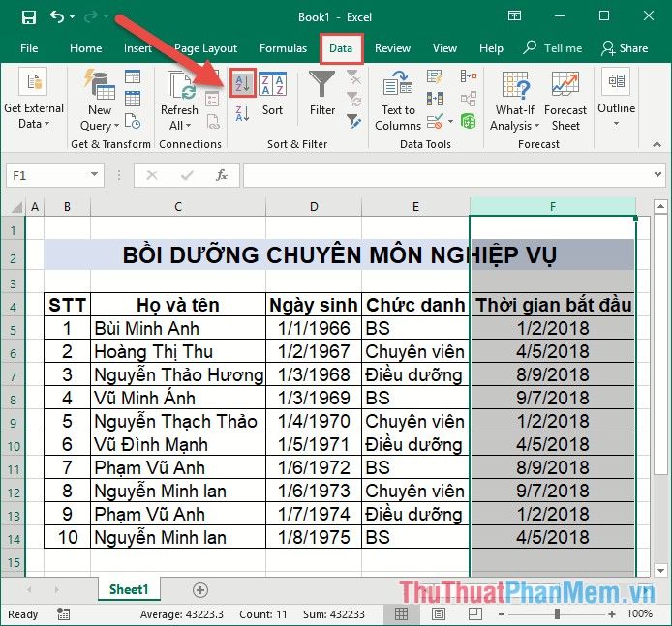672x626 pixels.
Task: Click the vertical scrollbar down arrow
Action: click(660, 570)
